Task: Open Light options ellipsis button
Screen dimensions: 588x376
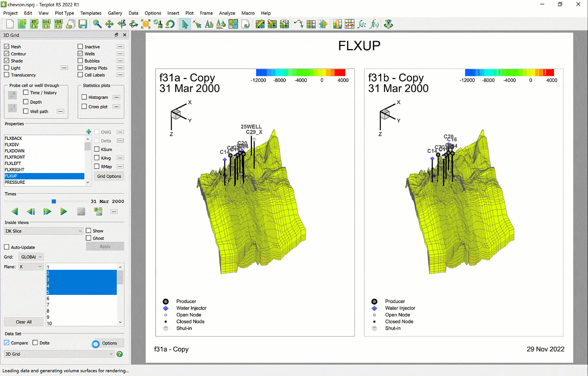Action: pos(64,68)
